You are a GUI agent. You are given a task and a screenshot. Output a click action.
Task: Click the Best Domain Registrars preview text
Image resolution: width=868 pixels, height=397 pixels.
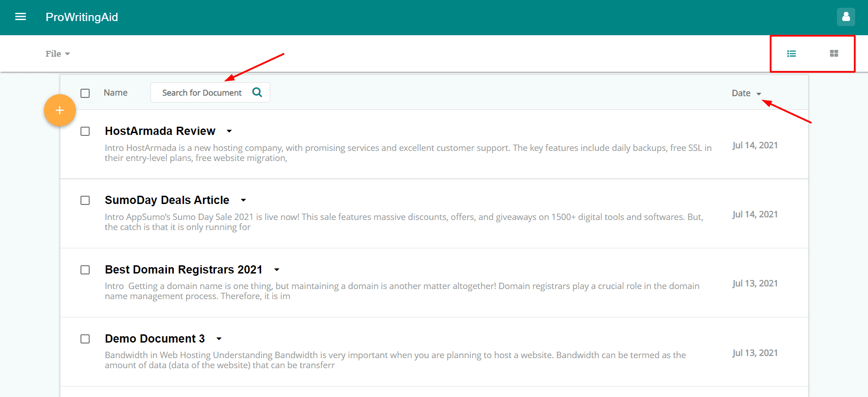click(402, 291)
